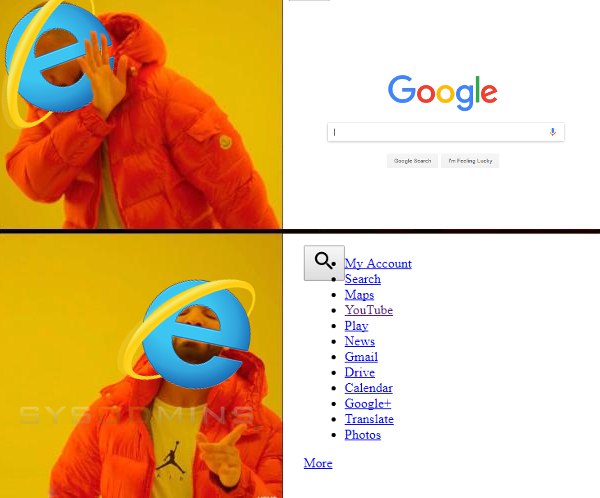600x498 pixels.
Task: Open the Play link
Action: [x=356, y=325]
